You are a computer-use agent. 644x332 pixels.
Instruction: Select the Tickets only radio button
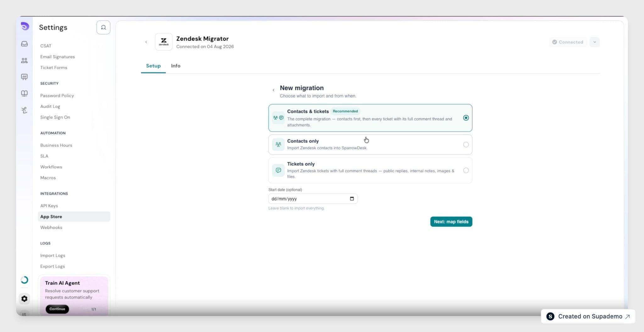tap(466, 170)
